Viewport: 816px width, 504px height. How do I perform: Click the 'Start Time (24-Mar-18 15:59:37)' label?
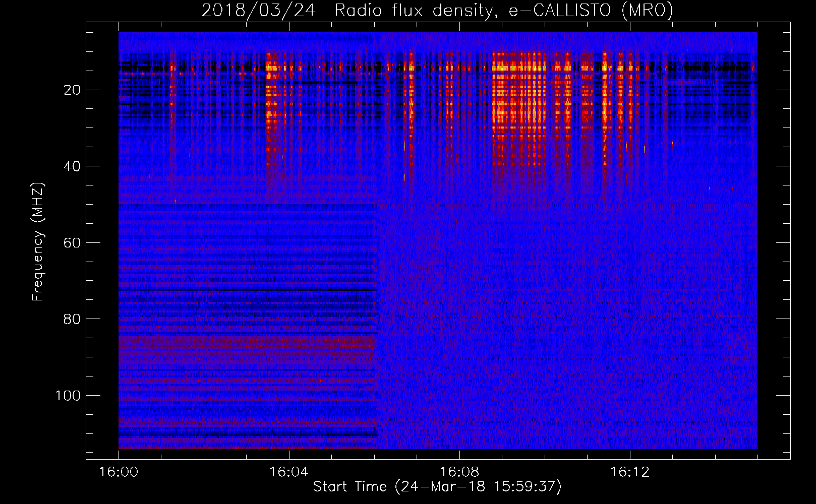[437, 487]
